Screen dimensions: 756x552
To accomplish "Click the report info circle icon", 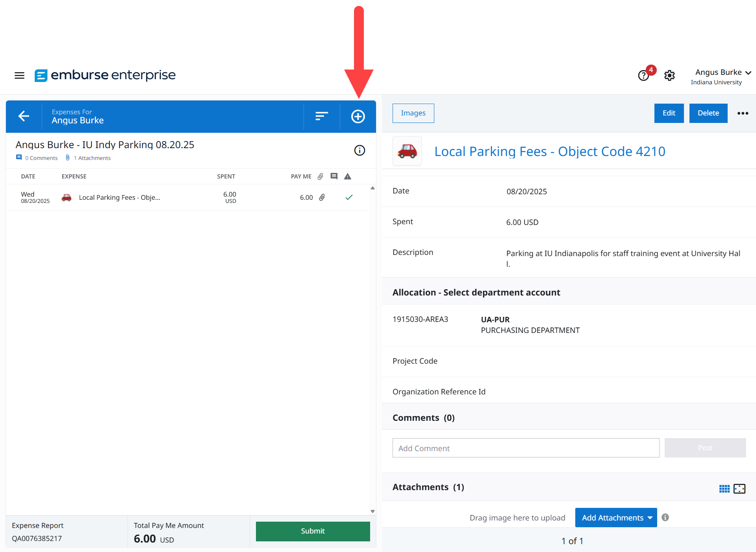I will click(359, 151).
